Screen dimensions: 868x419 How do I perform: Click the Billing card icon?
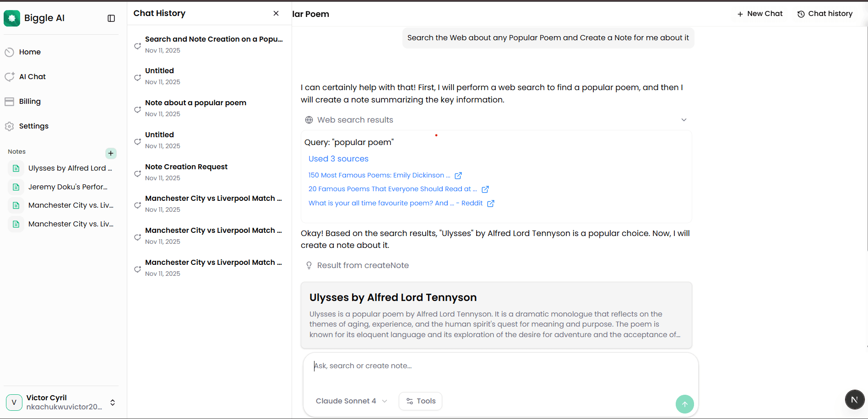[10, 101]
